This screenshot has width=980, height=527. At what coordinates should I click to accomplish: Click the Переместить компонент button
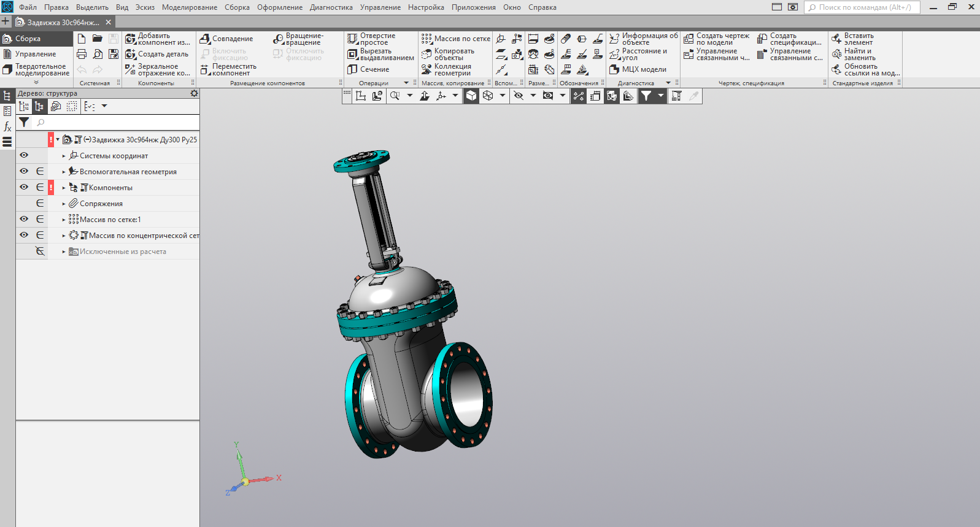(228, 69)
